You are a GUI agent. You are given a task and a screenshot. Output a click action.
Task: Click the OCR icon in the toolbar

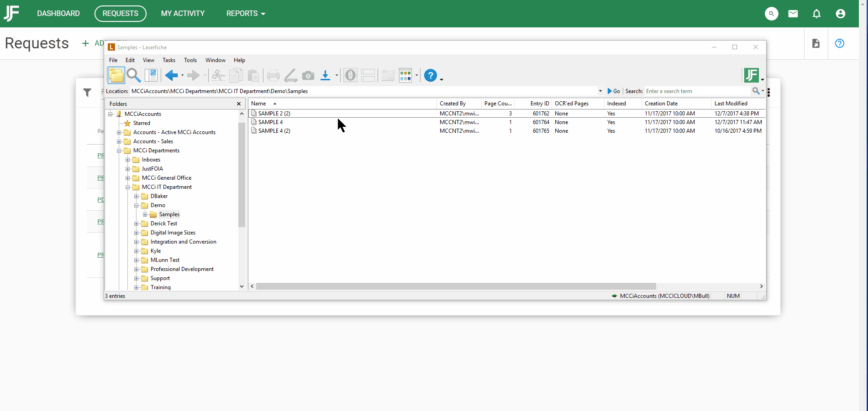[x=350, y=75]
